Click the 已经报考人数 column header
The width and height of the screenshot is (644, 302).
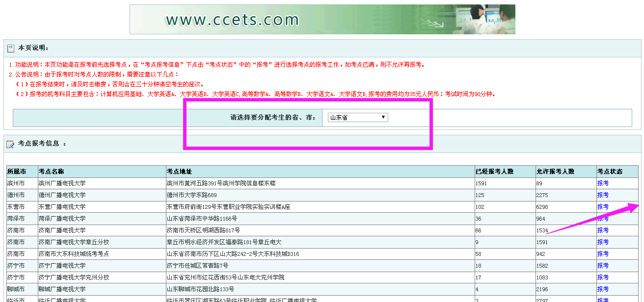tap(494, 172)
